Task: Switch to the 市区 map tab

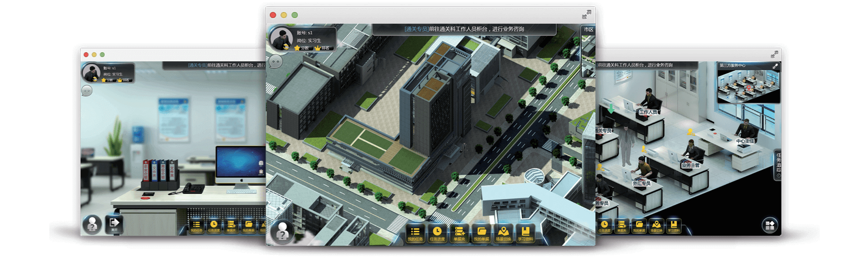Action: (x=588, y=30)
